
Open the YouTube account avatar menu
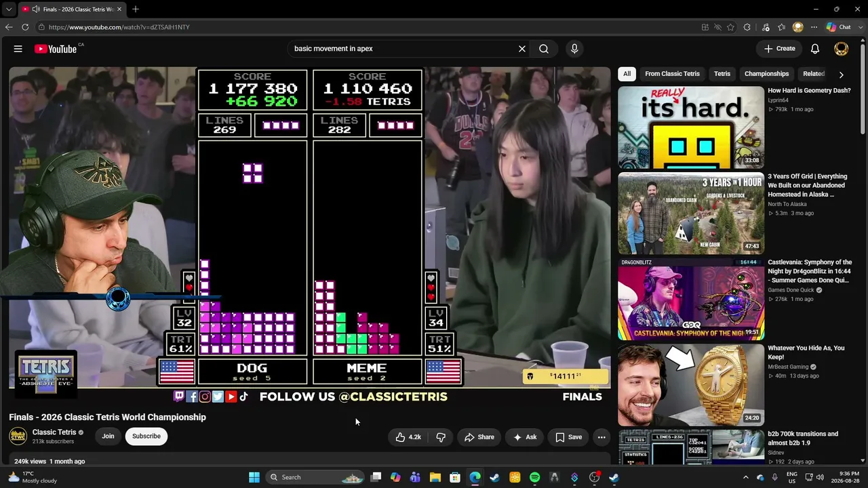841,49
